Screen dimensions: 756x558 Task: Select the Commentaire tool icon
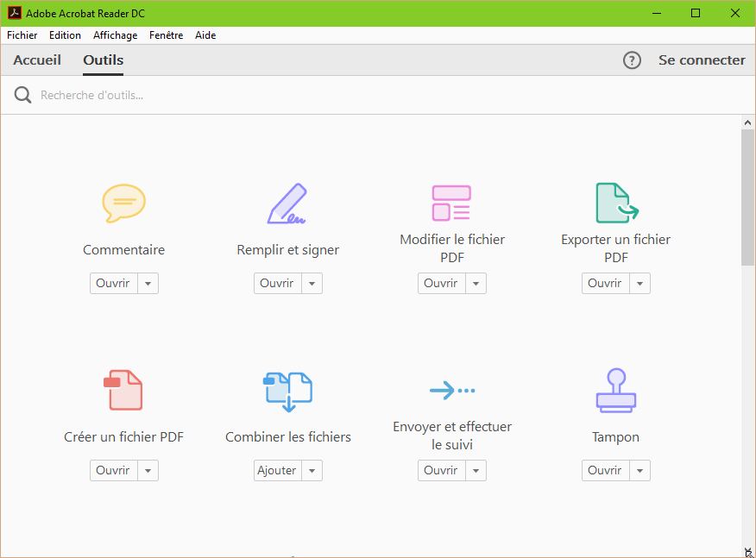point(123,204)
